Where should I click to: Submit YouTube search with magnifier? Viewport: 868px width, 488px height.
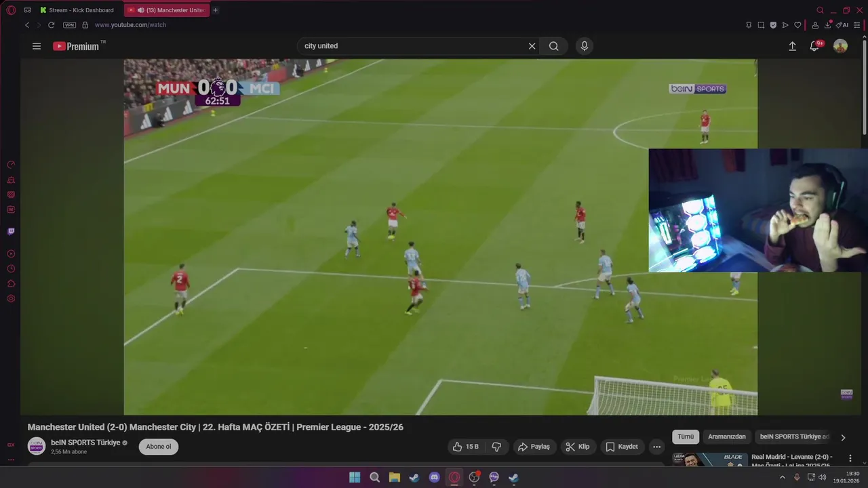[554, 46]
